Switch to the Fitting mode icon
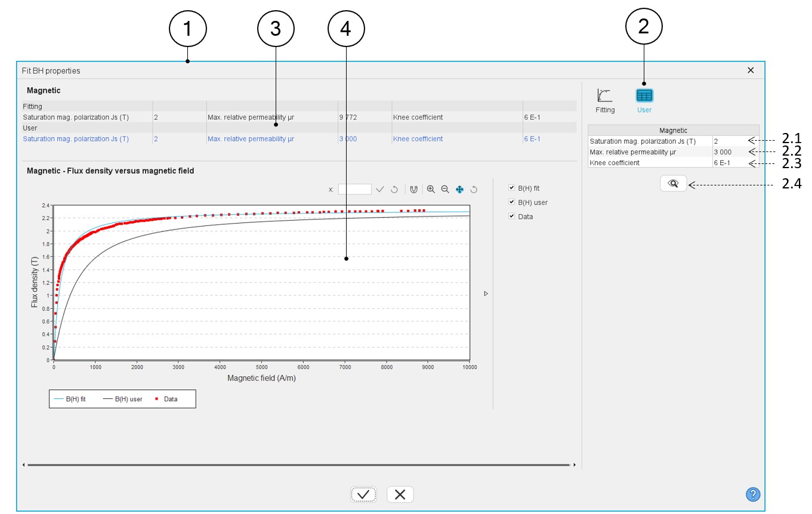This screenshot has width=812, height=514. click(605, 96)
